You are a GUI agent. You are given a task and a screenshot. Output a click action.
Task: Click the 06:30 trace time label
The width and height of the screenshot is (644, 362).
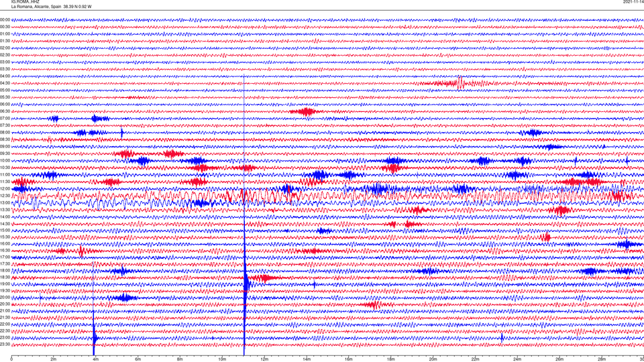(x=5, y=111)
